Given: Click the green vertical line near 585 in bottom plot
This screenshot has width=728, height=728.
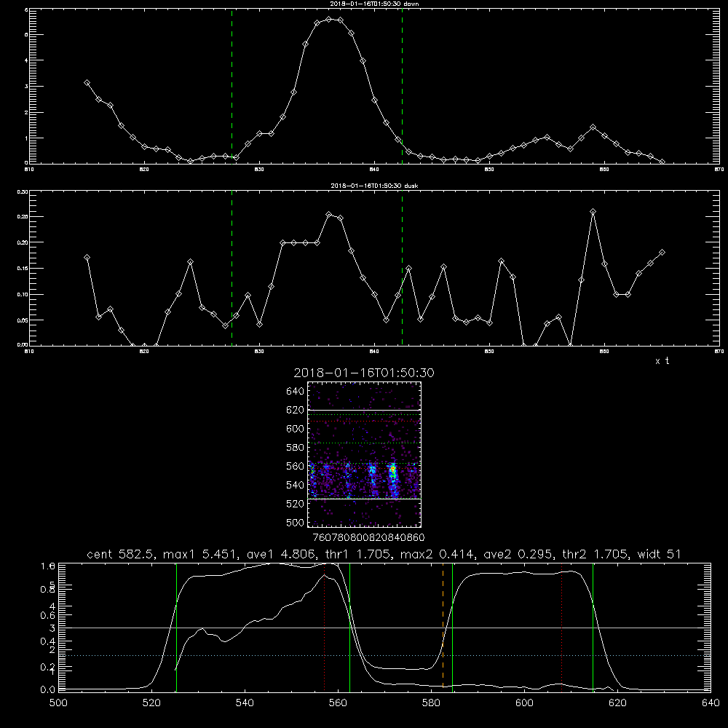Looking at the screenshot, I should pos(452,627).
